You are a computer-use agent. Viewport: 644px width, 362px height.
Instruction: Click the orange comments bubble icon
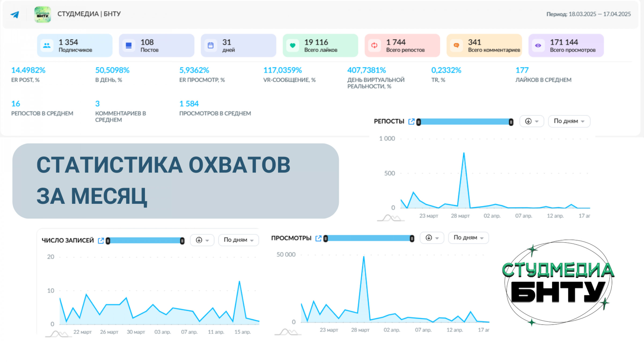[x=456, y=46]
